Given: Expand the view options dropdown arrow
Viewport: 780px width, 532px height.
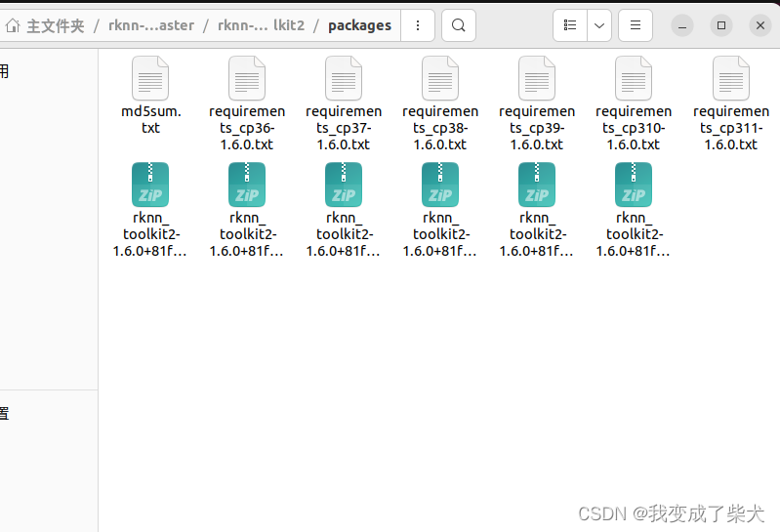Looking at the screenshot, I should (599, 24).
